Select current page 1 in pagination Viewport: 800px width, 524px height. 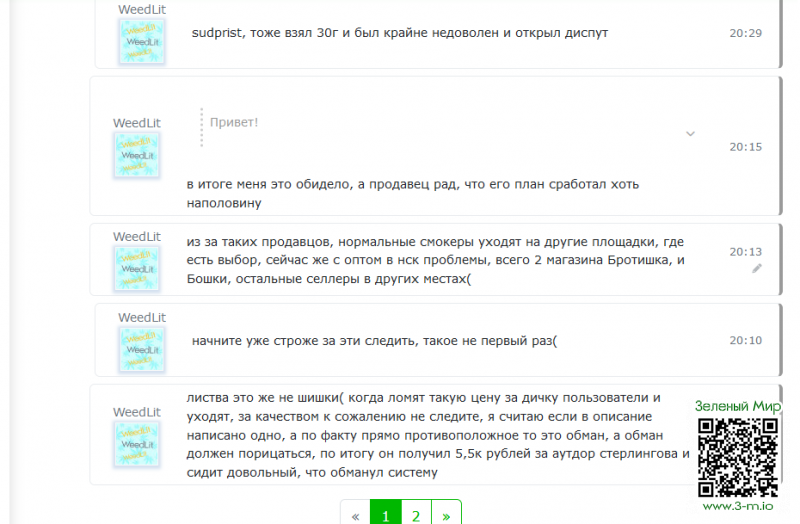385,515
